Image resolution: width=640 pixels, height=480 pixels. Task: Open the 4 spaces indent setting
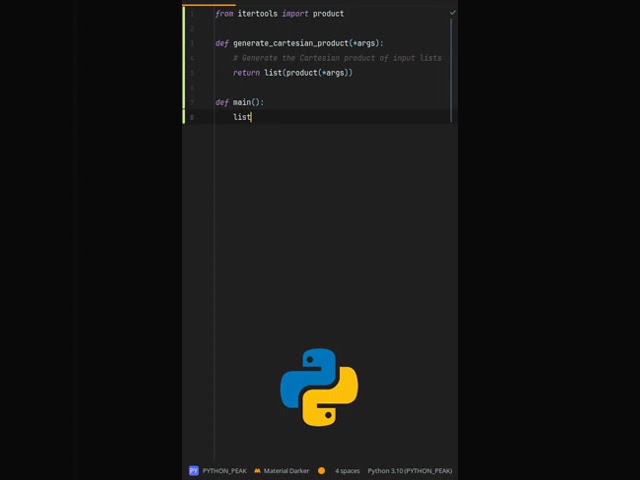pos(347,471)
